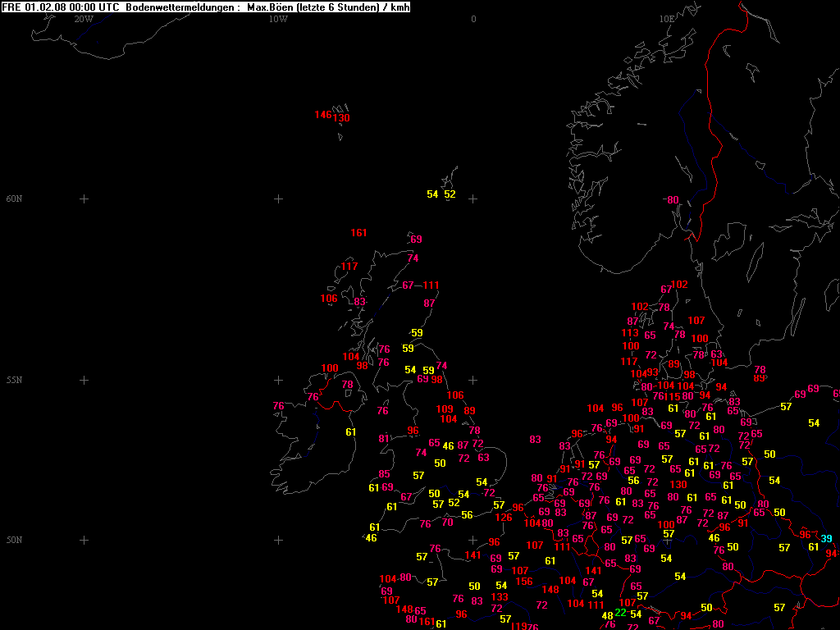Click the 55N latitude label
Image resolution: width=840 pixels, height=630 pixels.
(15, 381)
